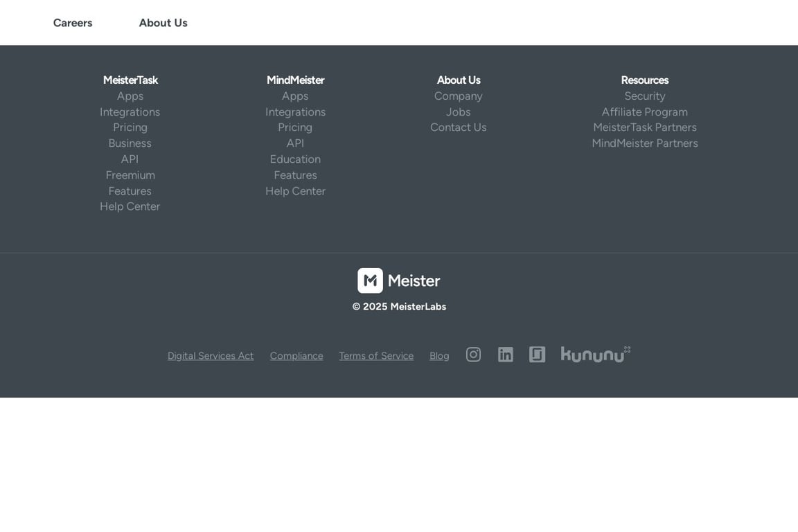
Task: Open the MeisterTask Partners link
Action: 645,127
